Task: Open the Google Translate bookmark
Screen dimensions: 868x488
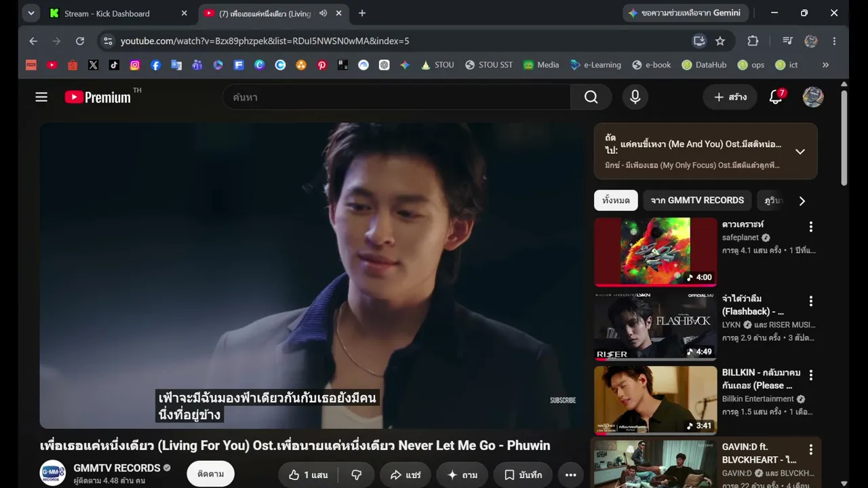Action: click(176, 65)
